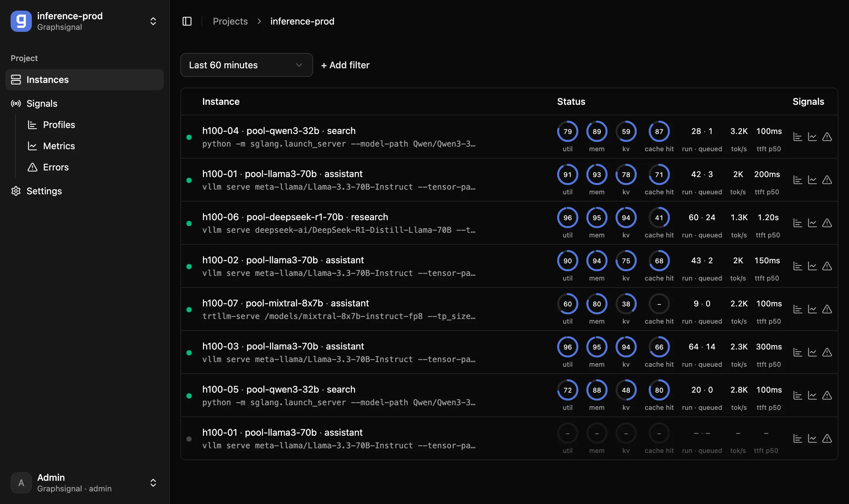This screenshot has height=504, width=849.
Task: Click inference-prod breadcrumb
Action: point(302,21)
